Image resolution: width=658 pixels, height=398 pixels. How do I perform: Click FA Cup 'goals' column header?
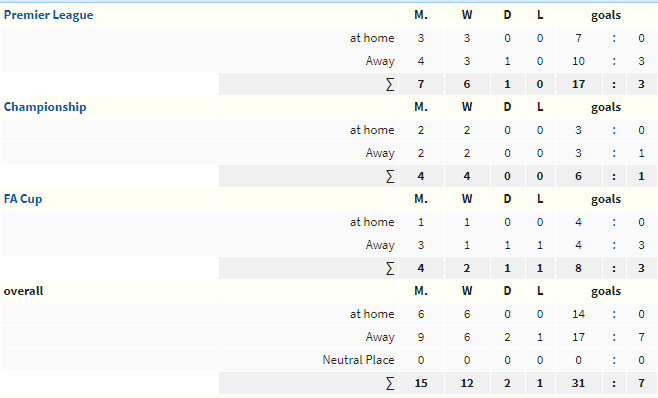pos(606,199)
